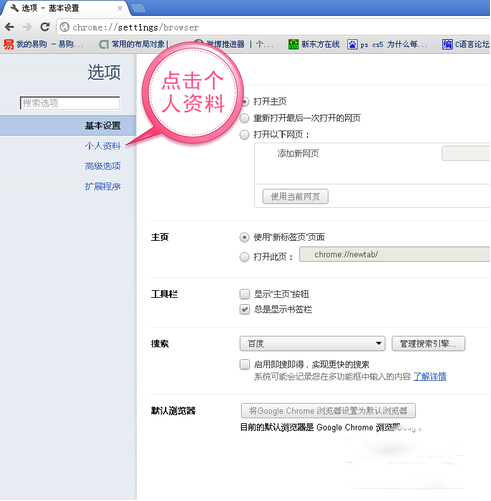Open the 了解详情 link
Image resolution: width=491 pixels, height=501 pixels.
430,377
